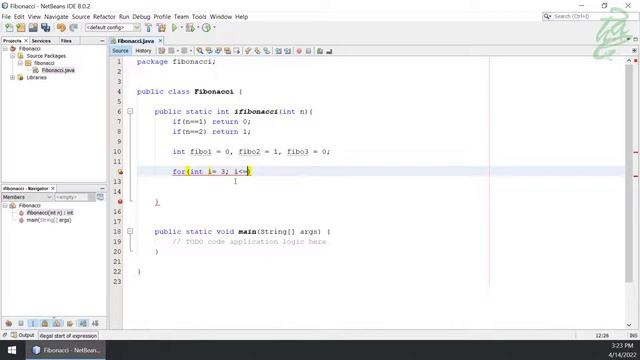Viewport: 640px width, 360px height.
Task: Open Debug Project dropdown arrow
Action: (x=198, y=28)
